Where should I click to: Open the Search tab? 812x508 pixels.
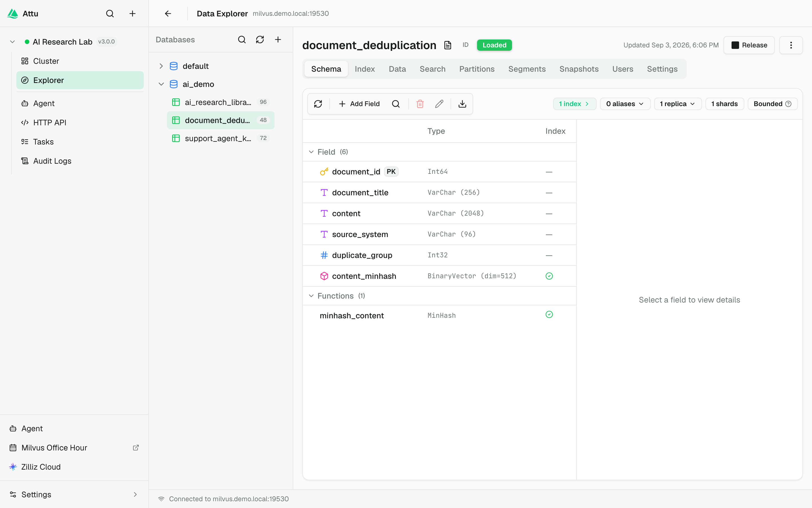pyautogui.click(x=433, y=69)
